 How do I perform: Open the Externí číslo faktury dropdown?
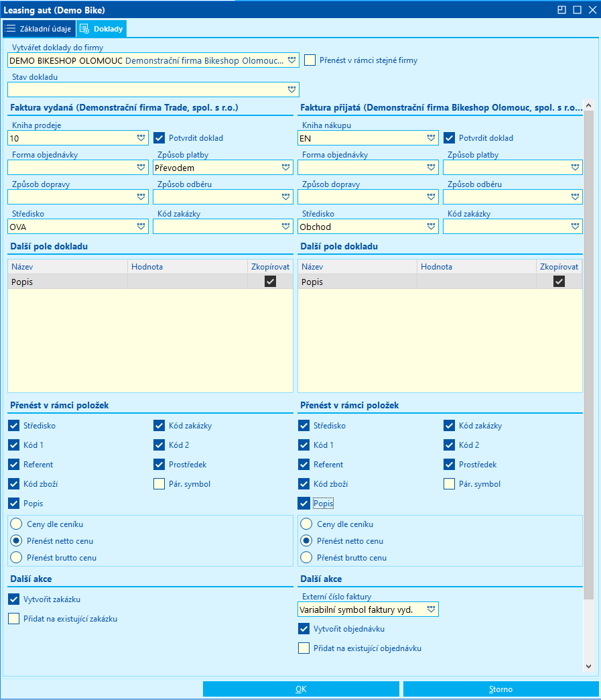[431, 609]
